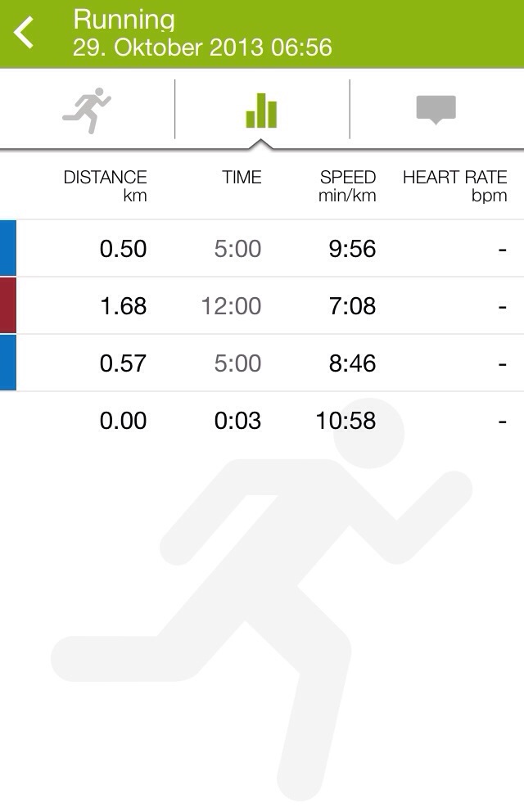524x812 pixels.
Task: Open the running man summary tab
Action: [x=87, y=110]
